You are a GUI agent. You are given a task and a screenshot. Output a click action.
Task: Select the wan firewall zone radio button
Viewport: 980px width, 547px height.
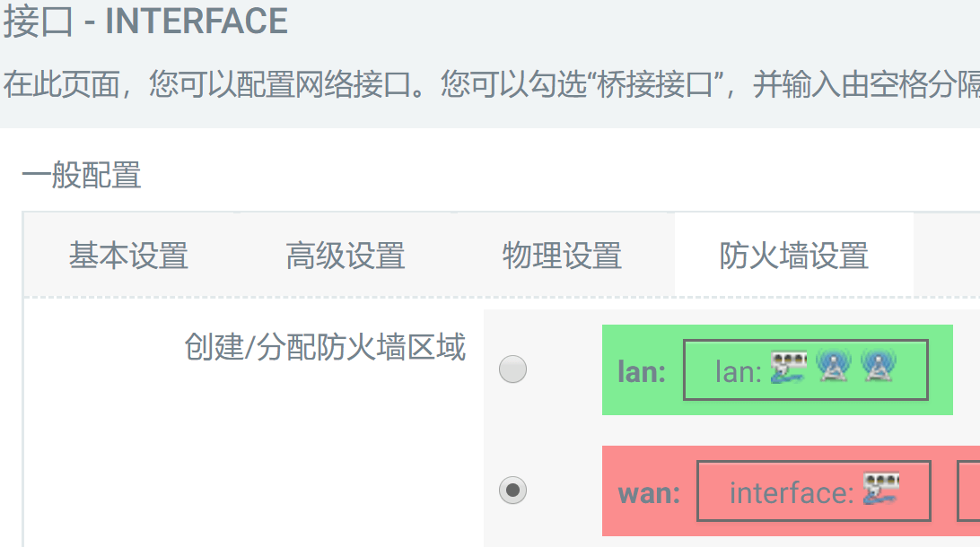(512, 491)
